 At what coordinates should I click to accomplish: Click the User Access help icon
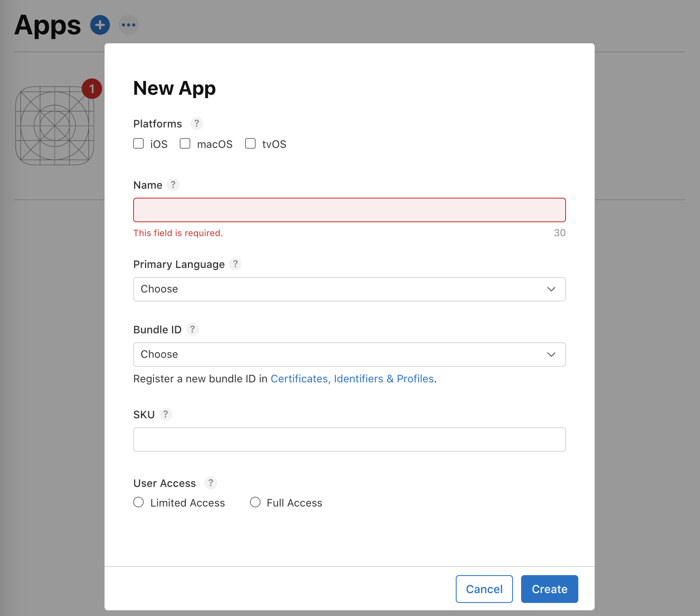click(x=210, y=483)
